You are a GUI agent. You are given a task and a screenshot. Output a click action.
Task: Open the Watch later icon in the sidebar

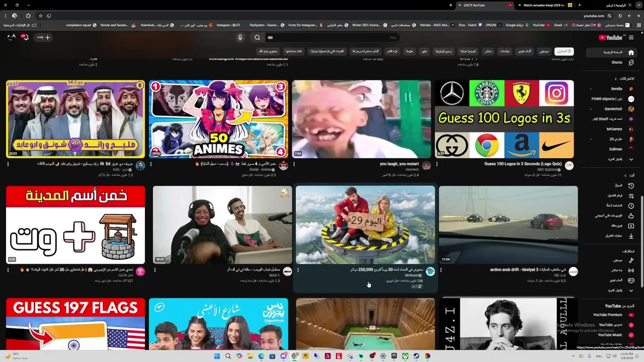631,206
